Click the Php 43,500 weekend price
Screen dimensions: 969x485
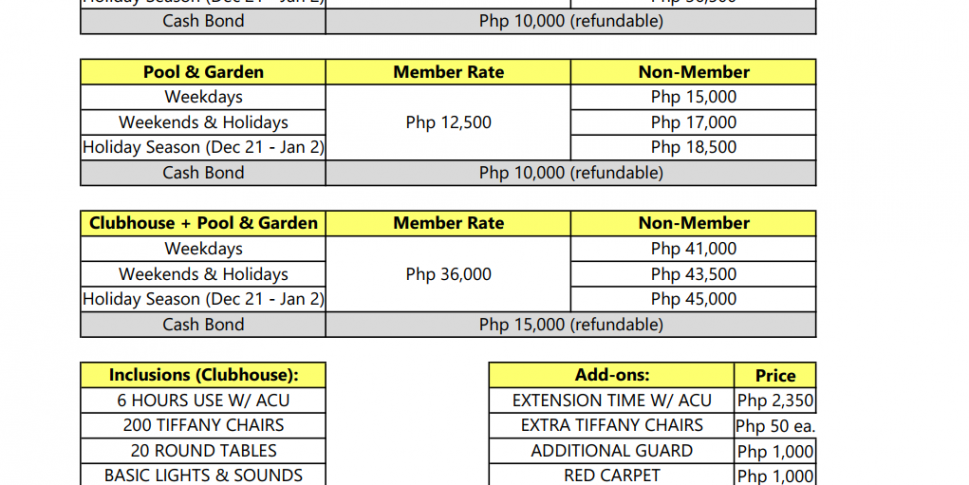point(693,274)
